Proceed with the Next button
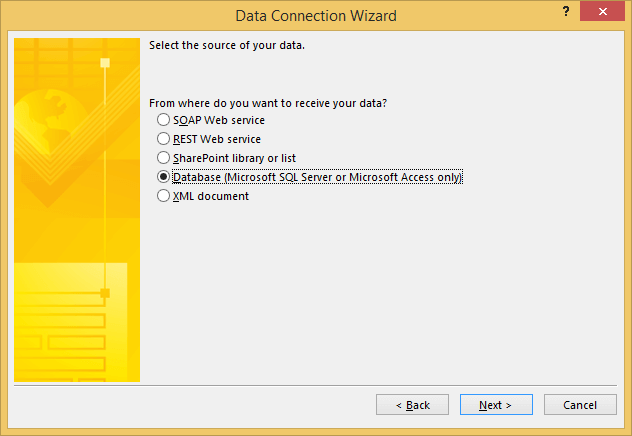632x436 pixels. [x=496, y=405]
